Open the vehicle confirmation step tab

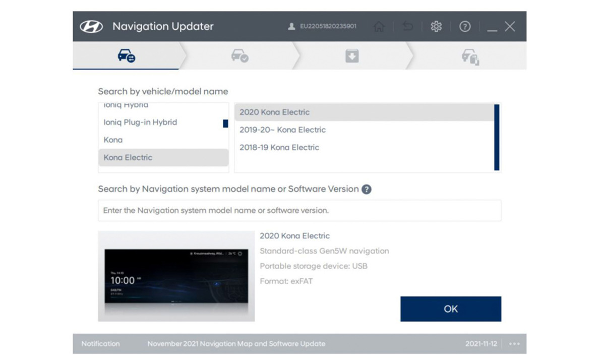239,56
